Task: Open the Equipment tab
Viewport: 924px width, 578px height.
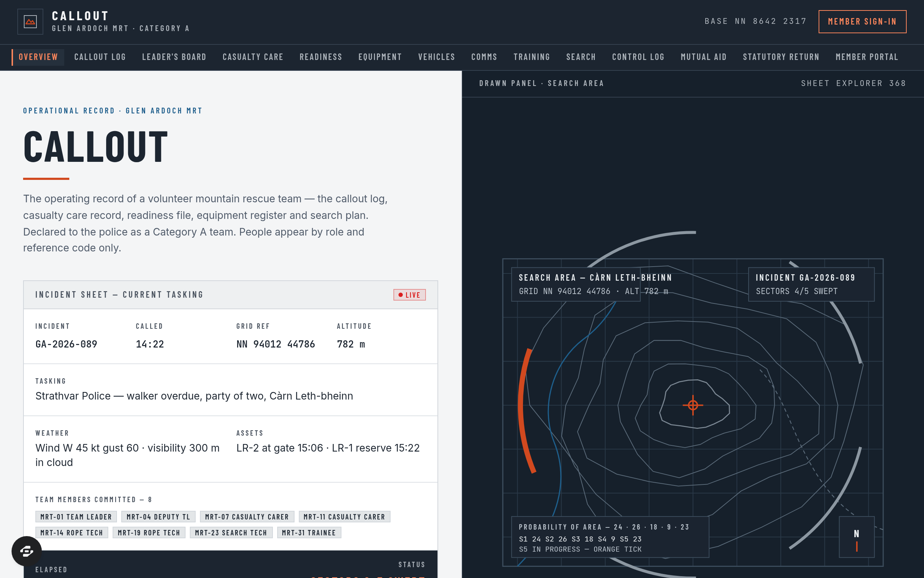Action: (x=380, y=57)
